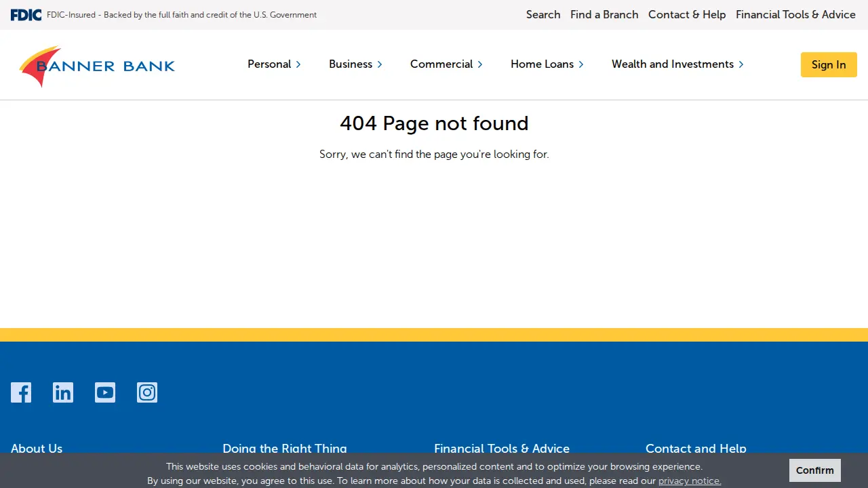Click the Sign In button
This screenshot has height=488, width=868.
pos(829,64)
